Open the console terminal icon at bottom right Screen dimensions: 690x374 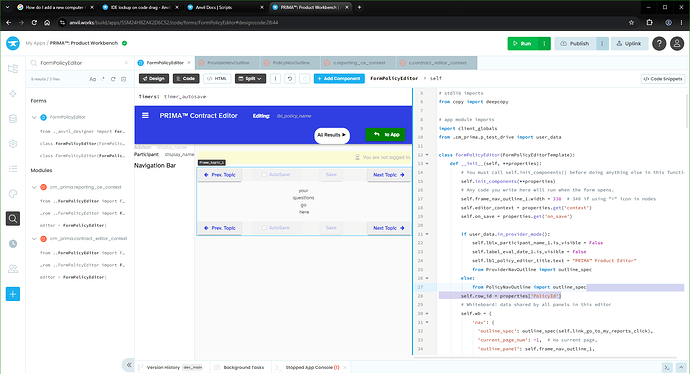[x=667, y=367]
